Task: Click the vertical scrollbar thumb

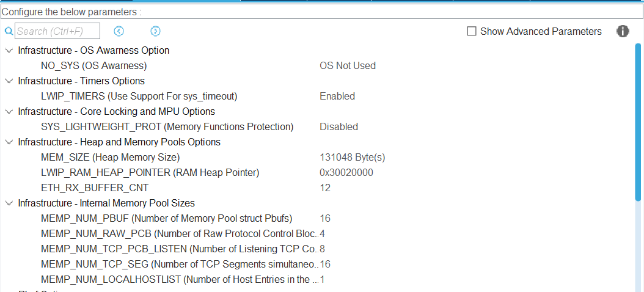Action: click(638, 122)
